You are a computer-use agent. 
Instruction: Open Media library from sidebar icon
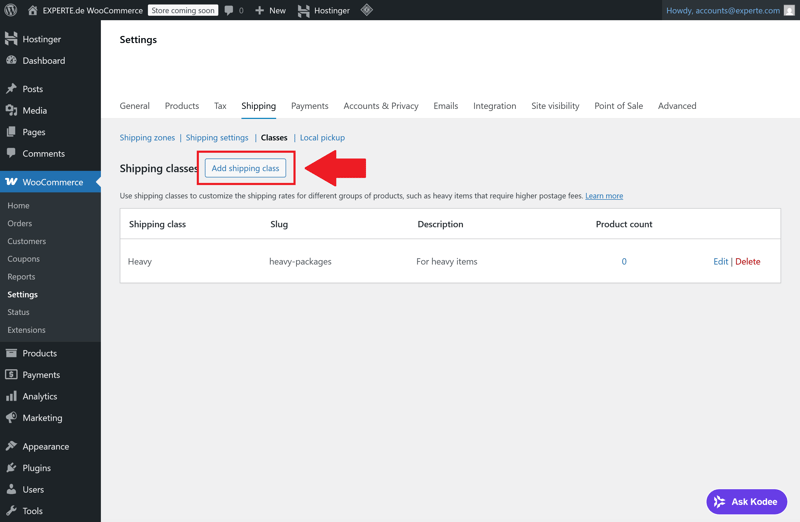coord(11,110)
